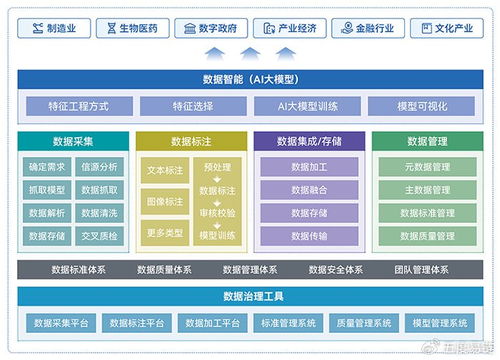Click the 数据抓取 cell
Screen dimensions: 500x360
[x=99, y=190]
